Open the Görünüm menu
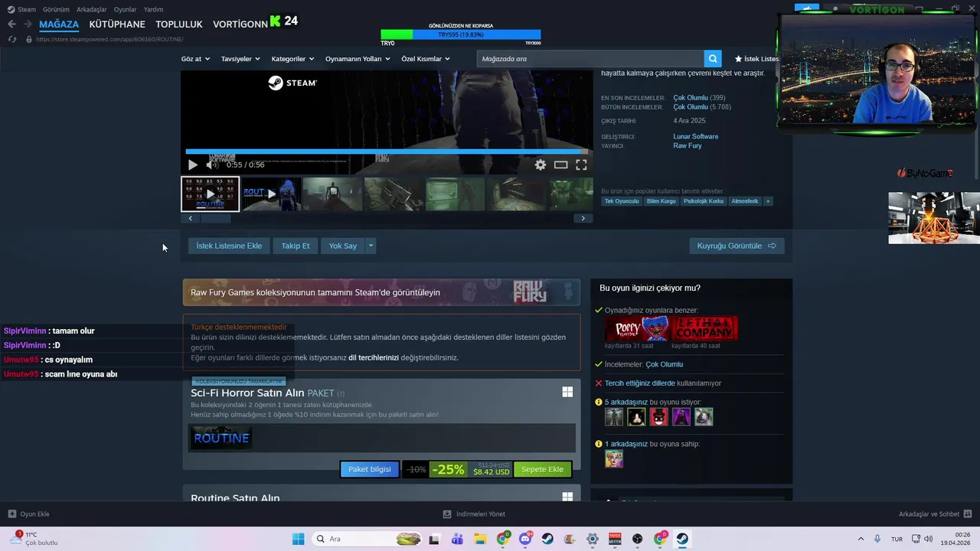This screenshot has width=980, height=551. point(56,9)
